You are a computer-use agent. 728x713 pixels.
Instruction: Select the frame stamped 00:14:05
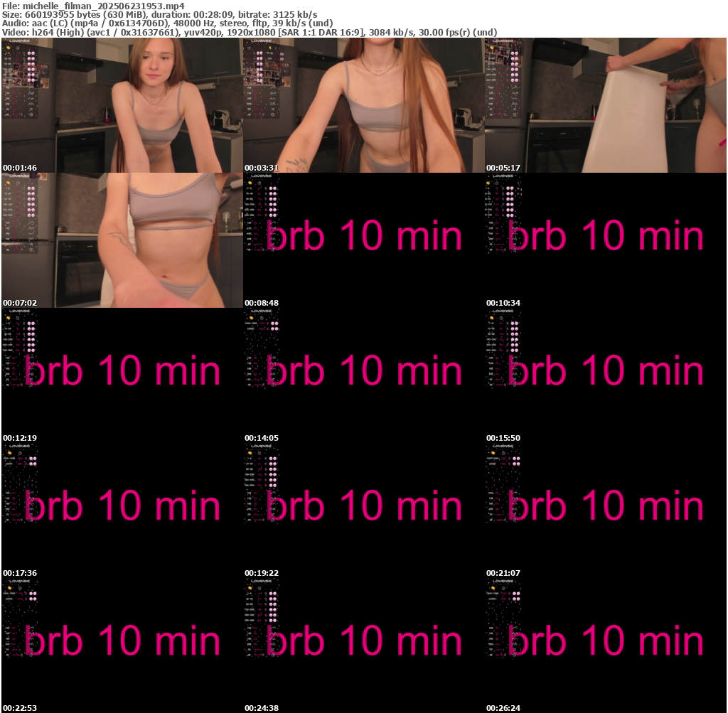pyautogui.click(x=364, y=375)
